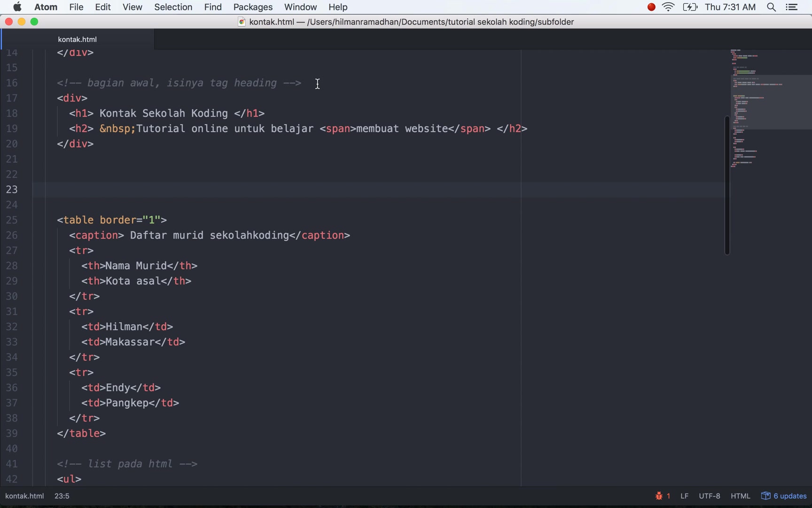The image size is (812, 508).
Task: Select the kontak.html tab
Action: pos(78,40)
